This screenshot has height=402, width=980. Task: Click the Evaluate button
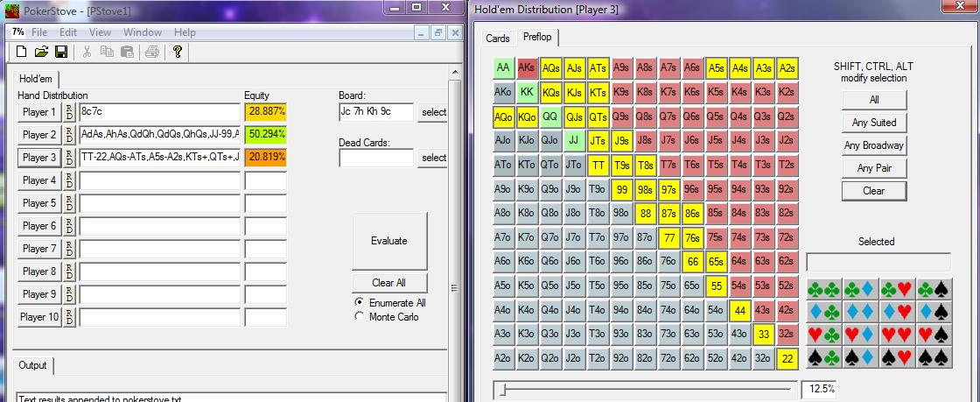(x=389, y=241)
